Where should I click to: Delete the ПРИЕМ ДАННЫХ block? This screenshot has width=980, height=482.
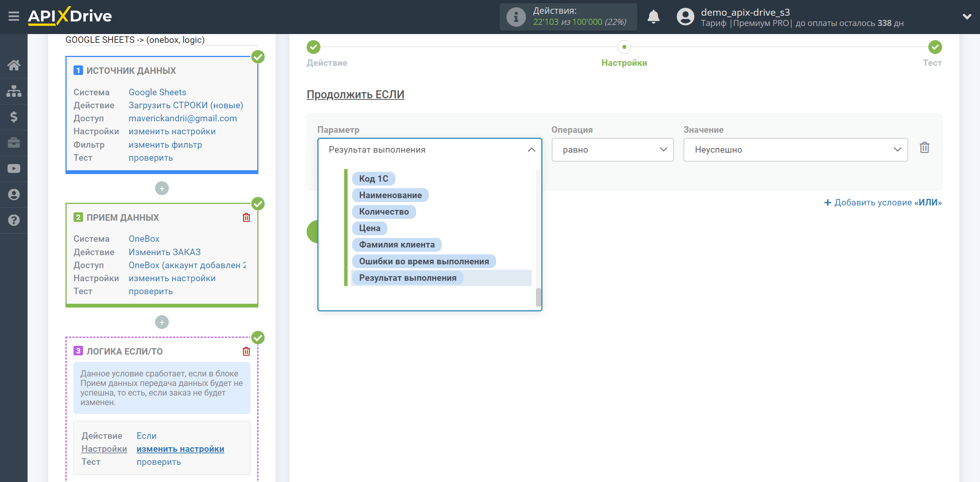coord(246,217)
